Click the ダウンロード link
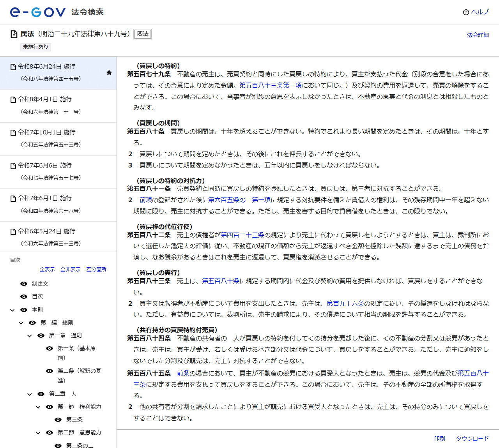 [x=472, y=439]
